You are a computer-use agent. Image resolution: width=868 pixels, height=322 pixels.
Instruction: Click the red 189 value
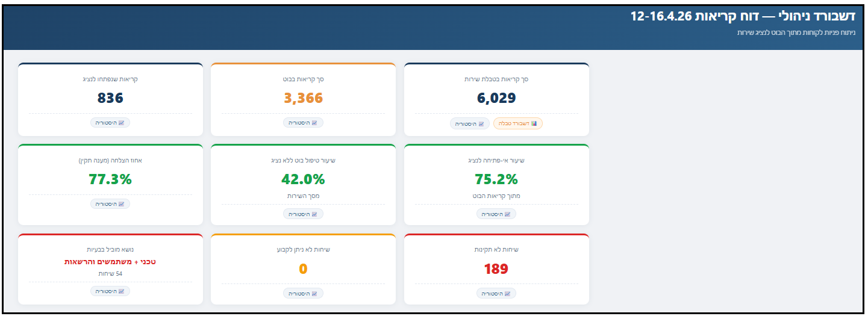pyautogui.click(x=496, y=269)
